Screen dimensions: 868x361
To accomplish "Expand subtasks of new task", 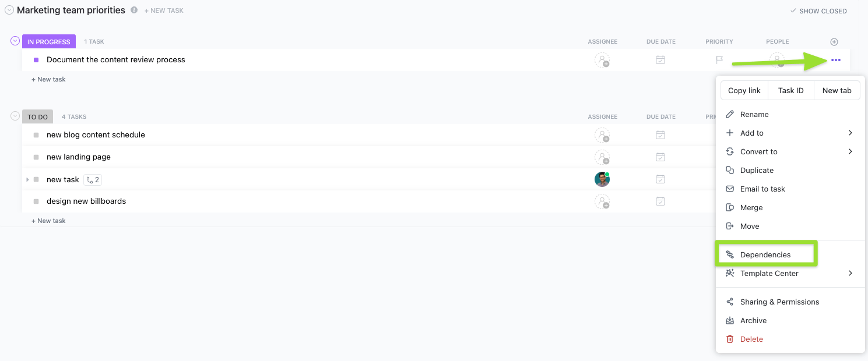I will tap(27, 179).
